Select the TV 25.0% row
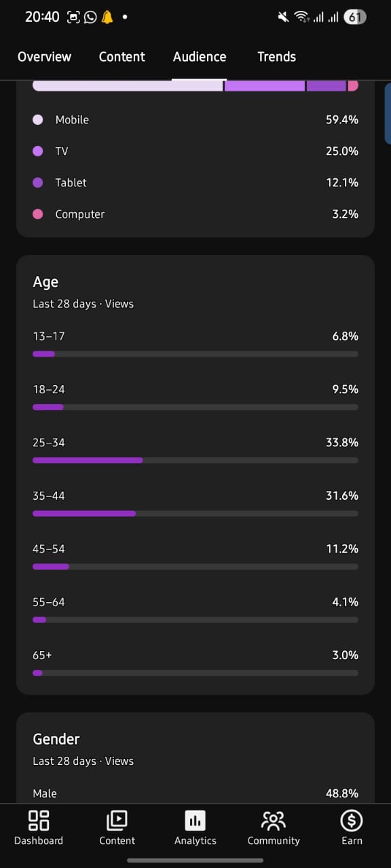391x868 pixels. click(195, 151)
